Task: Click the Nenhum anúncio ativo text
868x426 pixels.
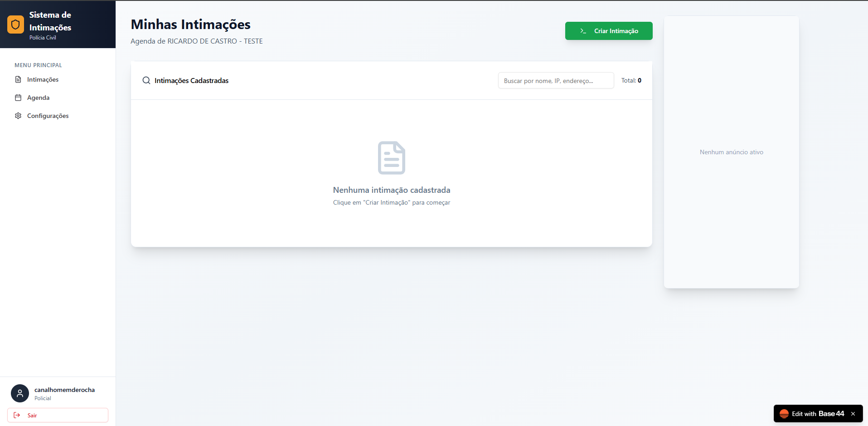Action: click(732, 152)
